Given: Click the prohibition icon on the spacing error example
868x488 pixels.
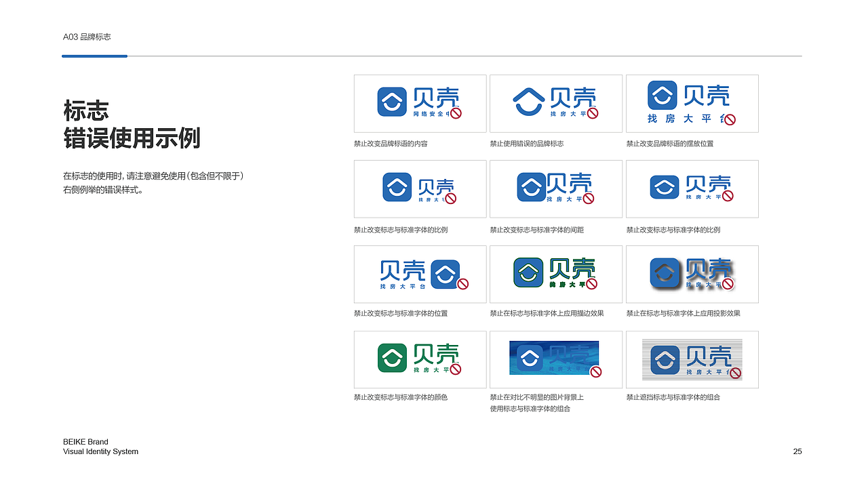Looking at the screenshot, I should (x=589, y=198).
